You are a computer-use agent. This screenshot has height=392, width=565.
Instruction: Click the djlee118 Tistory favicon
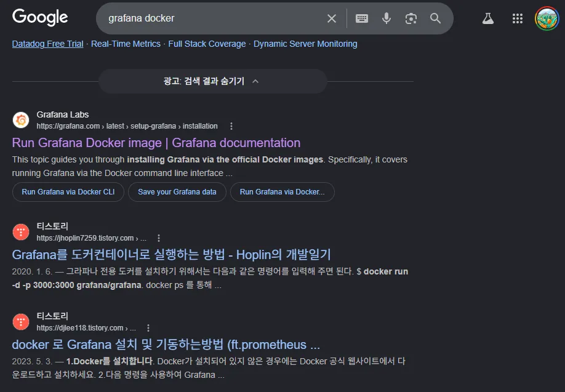pos(21,322)
